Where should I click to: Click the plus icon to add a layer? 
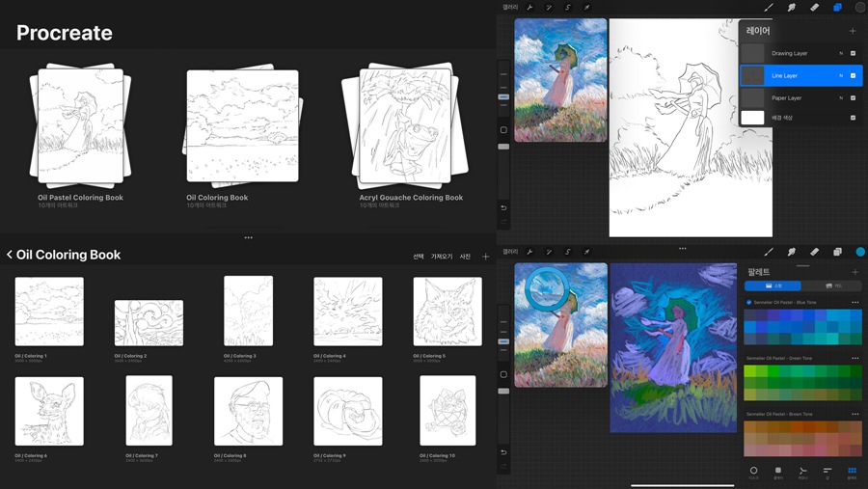(x=853, y=31)
